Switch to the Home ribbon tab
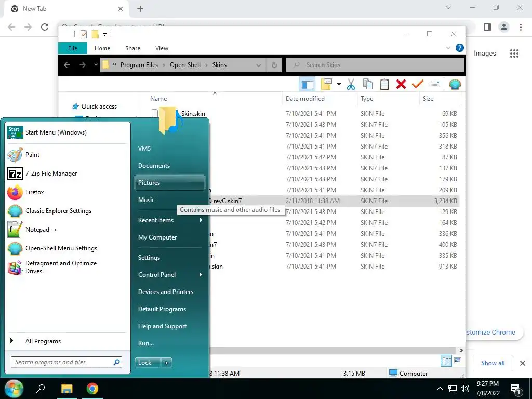 [x=102, y=48]
